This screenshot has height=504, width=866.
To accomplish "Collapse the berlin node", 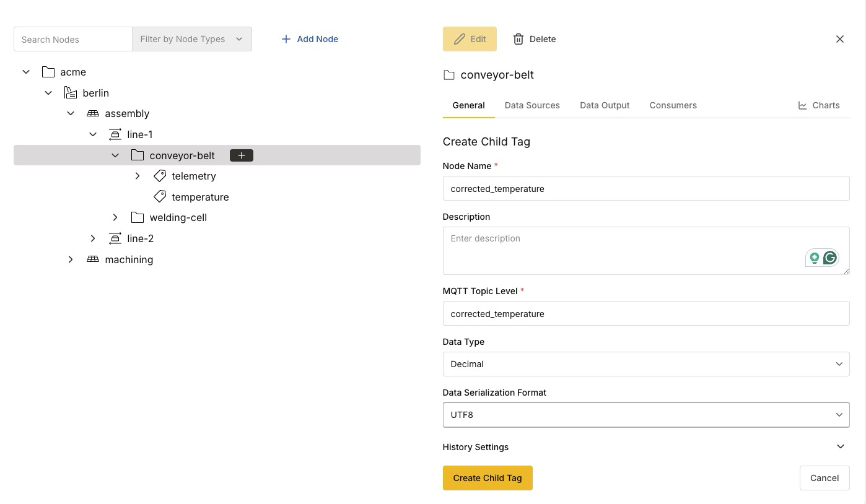I will pyautogui.click(x=48, y=93).
